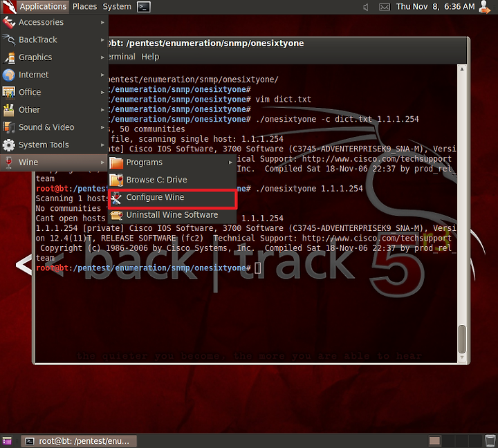Open the Programs folder entry
This screenshot has height=448, width=498.
tap(172, 162)
